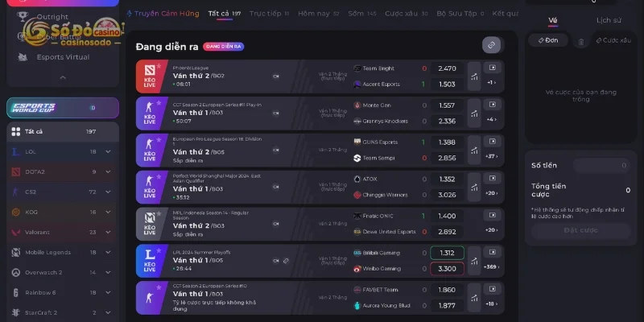644x322 pixels.
Task: Switch to the Trực tiếp tab
Action: coord(269,14)
